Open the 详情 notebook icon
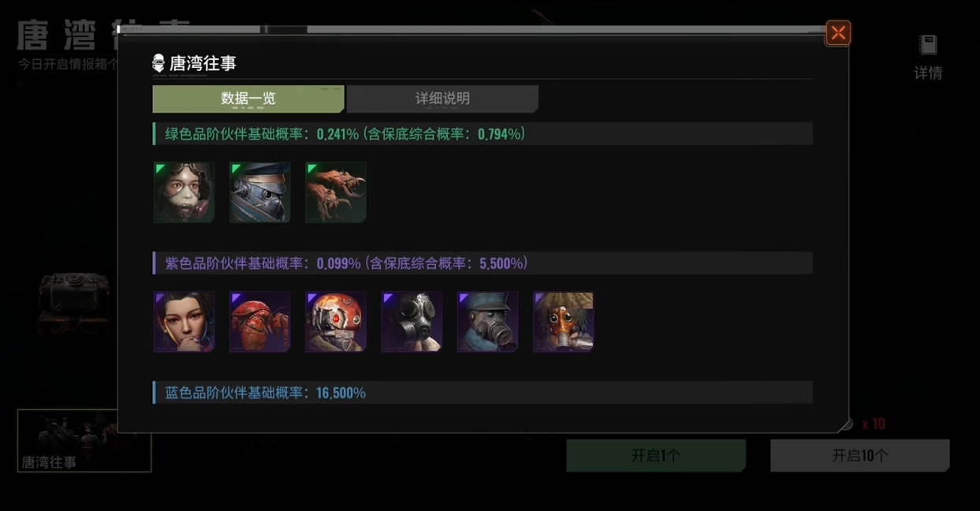Image resolution: width=980 pixels, height=511 pixels. (x=928, y=57)
